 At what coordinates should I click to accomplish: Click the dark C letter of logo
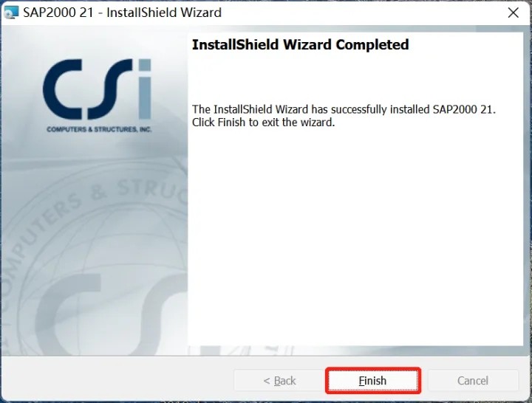pos(63,89)
